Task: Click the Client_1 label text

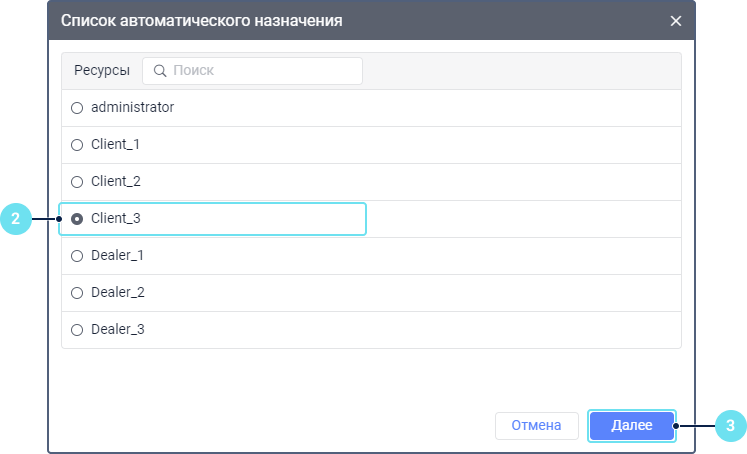Action: [115, 144]
